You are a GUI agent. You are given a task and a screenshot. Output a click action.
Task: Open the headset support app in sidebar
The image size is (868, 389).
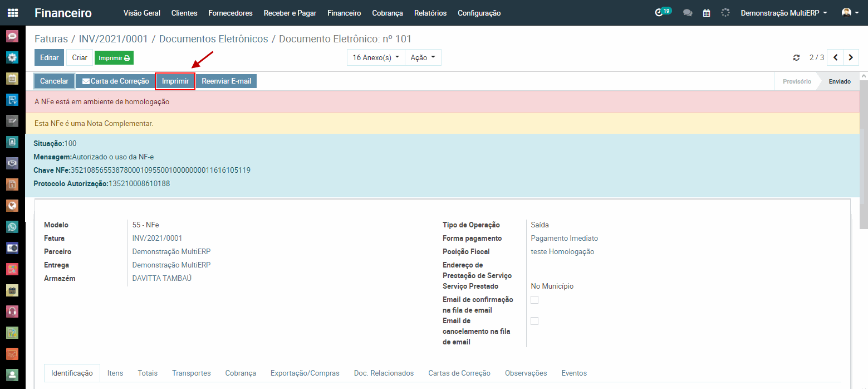[12, 311]
